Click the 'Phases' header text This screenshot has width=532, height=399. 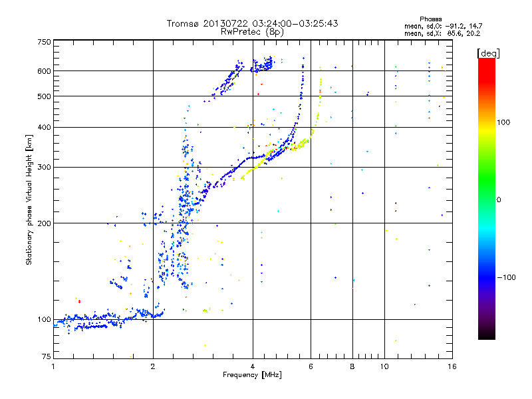430,19
